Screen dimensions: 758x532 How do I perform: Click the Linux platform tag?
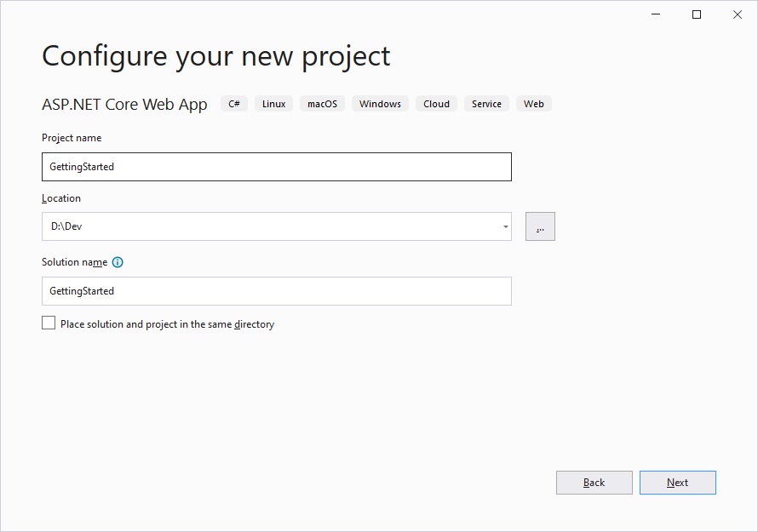[x=273, y=103]
